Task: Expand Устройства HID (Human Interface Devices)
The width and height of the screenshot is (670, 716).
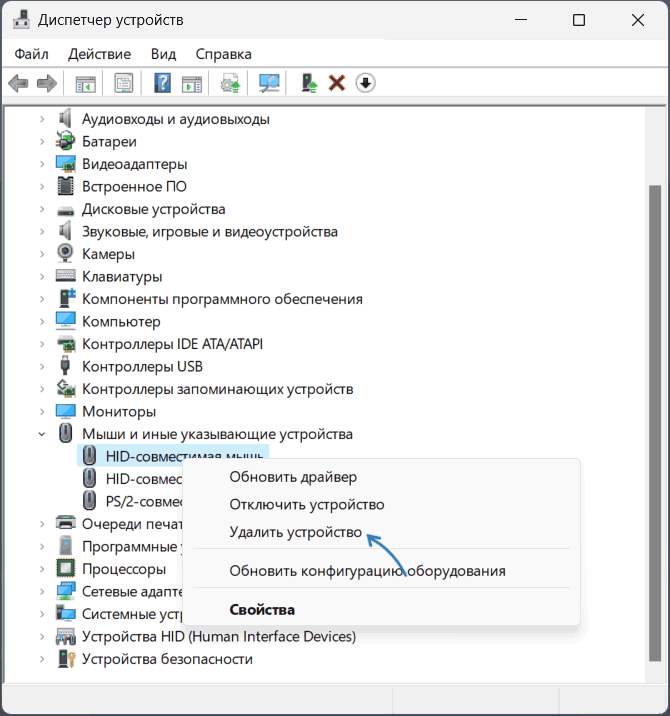Action: coord(42,637)
